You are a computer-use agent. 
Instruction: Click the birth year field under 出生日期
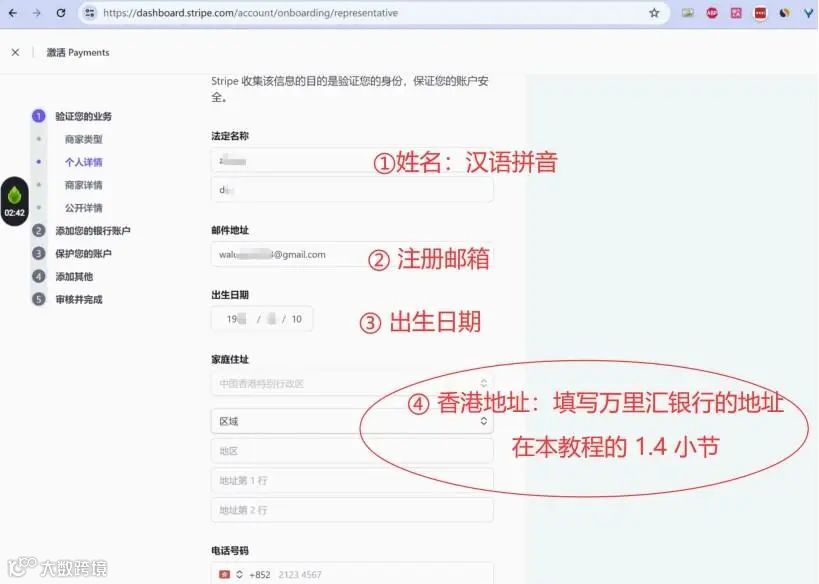(235, 318)
